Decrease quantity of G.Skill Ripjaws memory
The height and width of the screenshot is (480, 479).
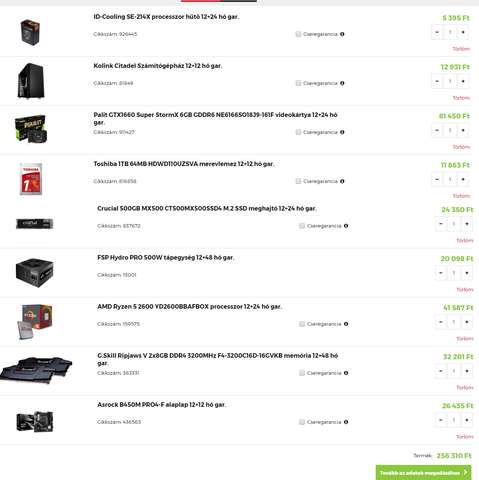tap(441, 371)
